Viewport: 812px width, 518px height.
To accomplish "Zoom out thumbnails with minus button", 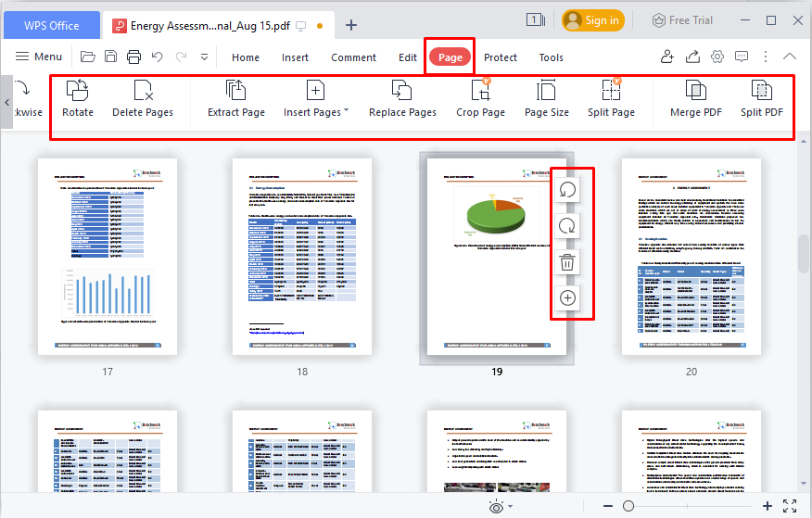I will (x=608, y=506).
